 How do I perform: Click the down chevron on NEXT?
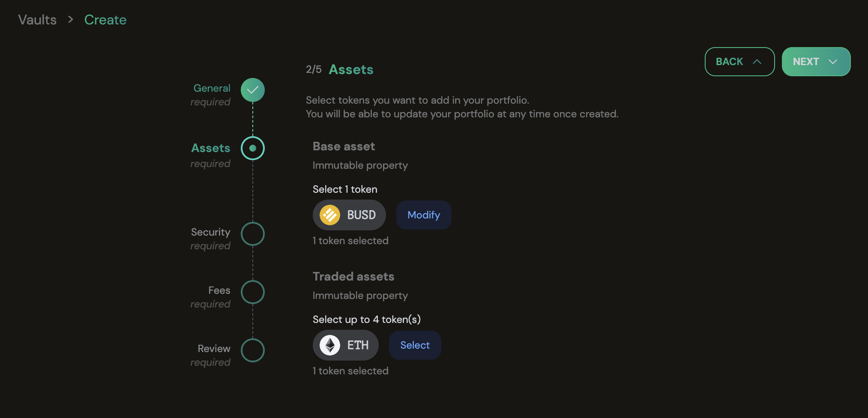[833, 62]
